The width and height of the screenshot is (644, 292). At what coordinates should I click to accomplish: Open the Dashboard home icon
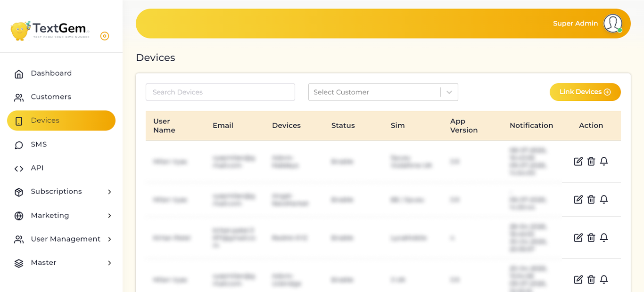click(x=19, y=74)
